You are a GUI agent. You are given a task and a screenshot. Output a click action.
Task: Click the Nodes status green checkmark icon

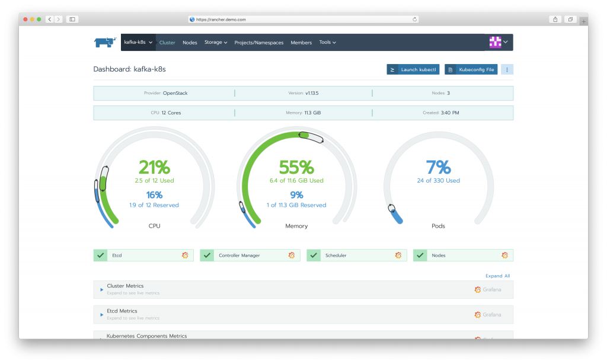tap(420, 255)
